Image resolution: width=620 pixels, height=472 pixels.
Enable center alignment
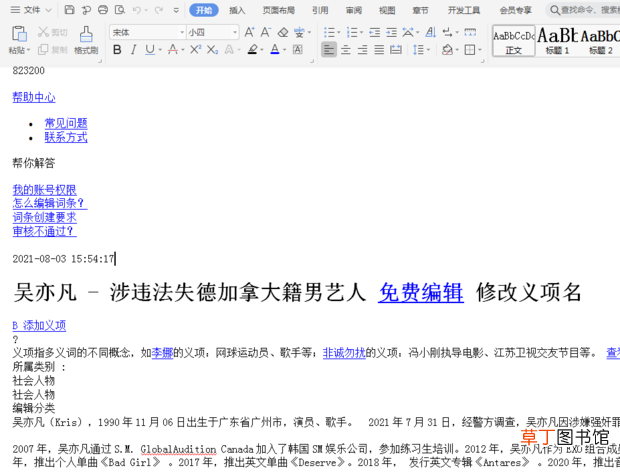[346, 49]
